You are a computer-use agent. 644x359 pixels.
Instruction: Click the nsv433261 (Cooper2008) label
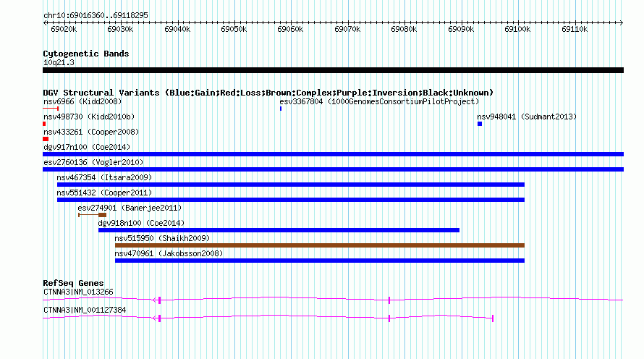click(x=91, y=132)
